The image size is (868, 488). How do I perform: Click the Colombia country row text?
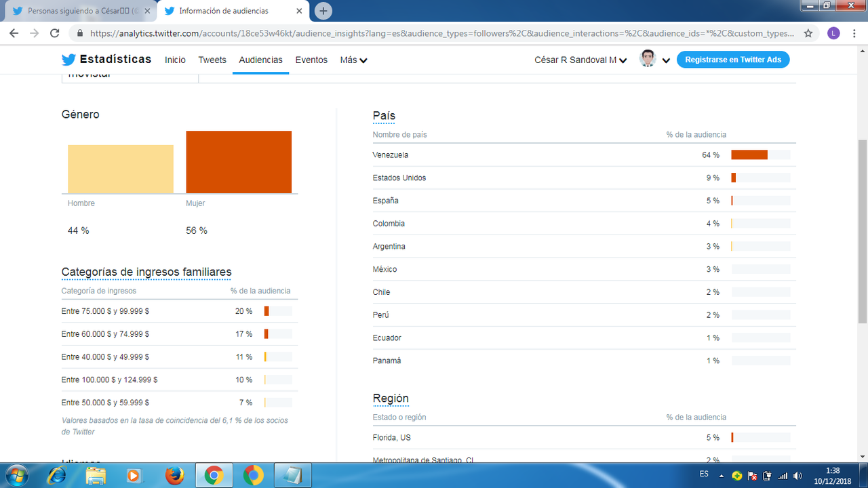pos(389,224)
